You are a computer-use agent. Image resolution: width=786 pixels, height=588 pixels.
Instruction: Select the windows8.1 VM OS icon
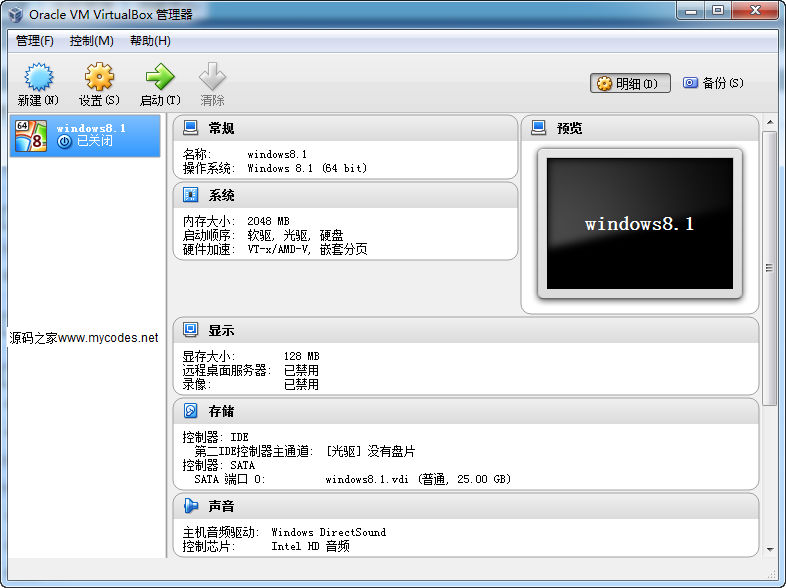click(31, 136)
